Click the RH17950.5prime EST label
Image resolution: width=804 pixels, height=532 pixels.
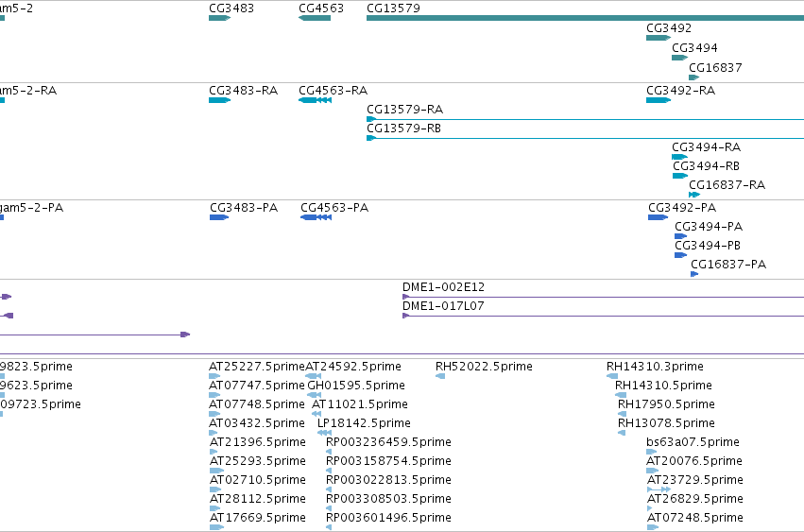point(666,404)
